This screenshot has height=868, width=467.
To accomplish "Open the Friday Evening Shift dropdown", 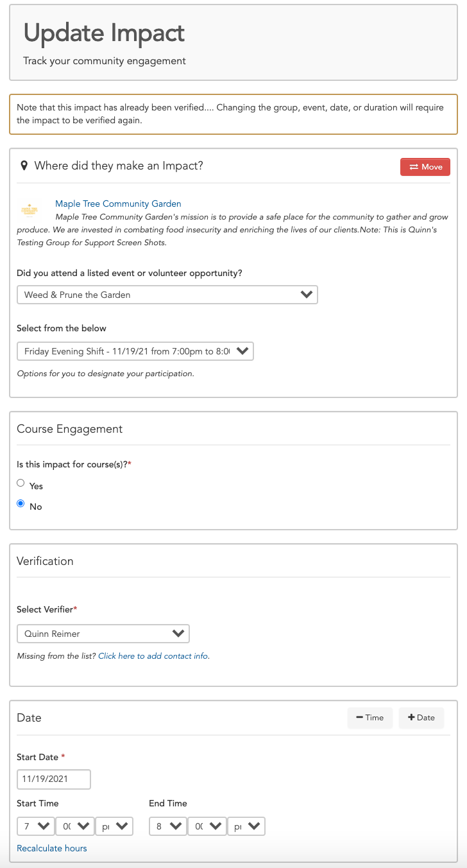I will click(x=135, y=351).
